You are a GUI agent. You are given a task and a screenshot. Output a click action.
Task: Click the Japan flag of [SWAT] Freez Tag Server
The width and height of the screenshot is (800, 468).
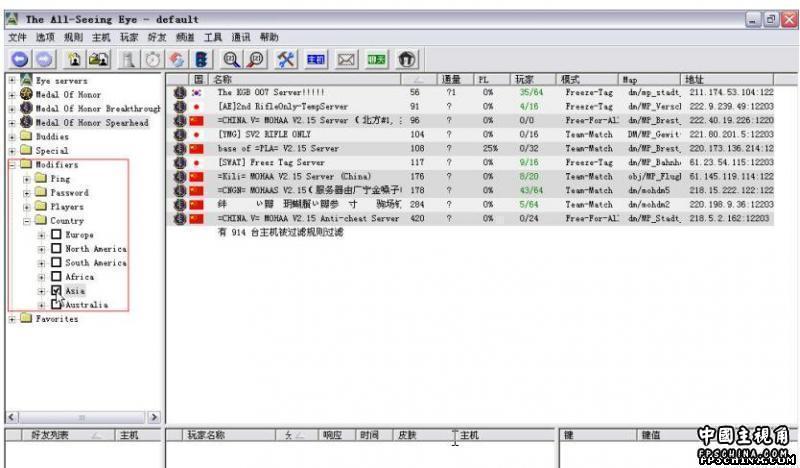(x=196, y=163)
